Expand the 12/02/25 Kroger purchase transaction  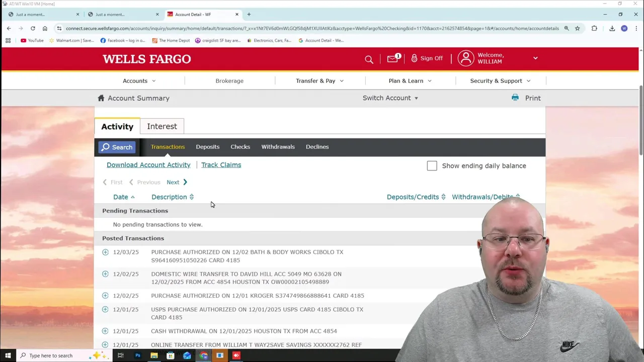[x=105, y=296]
